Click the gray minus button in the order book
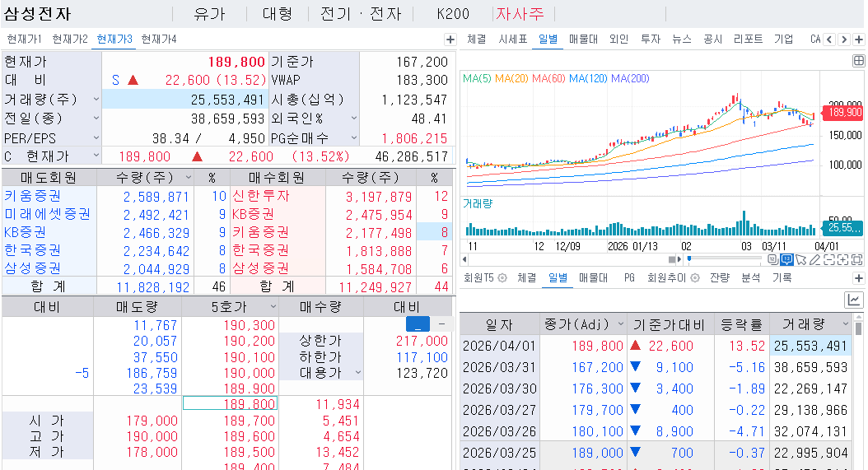This screenshot has height=470, width=868. pos(441,323)
